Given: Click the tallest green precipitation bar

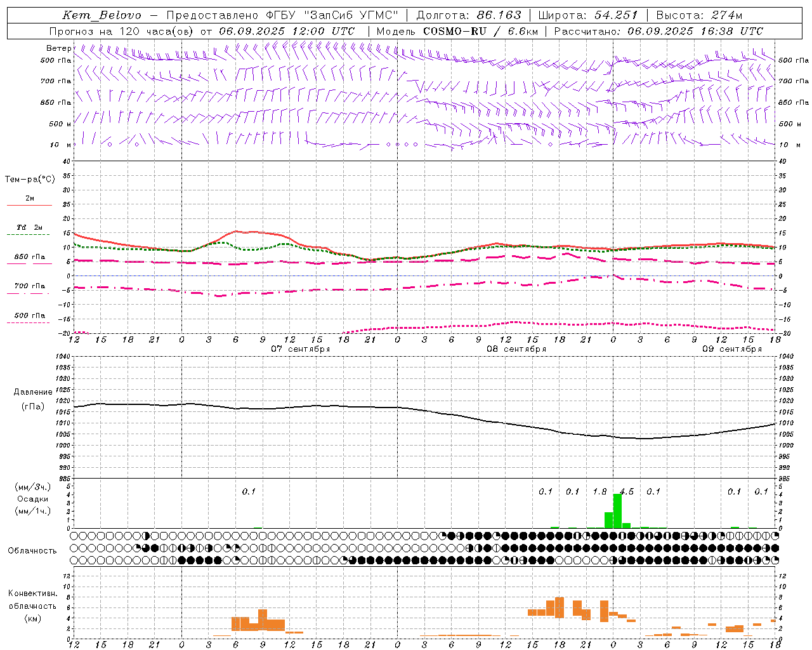Looking at the screenshot, I should pos(617,511).
